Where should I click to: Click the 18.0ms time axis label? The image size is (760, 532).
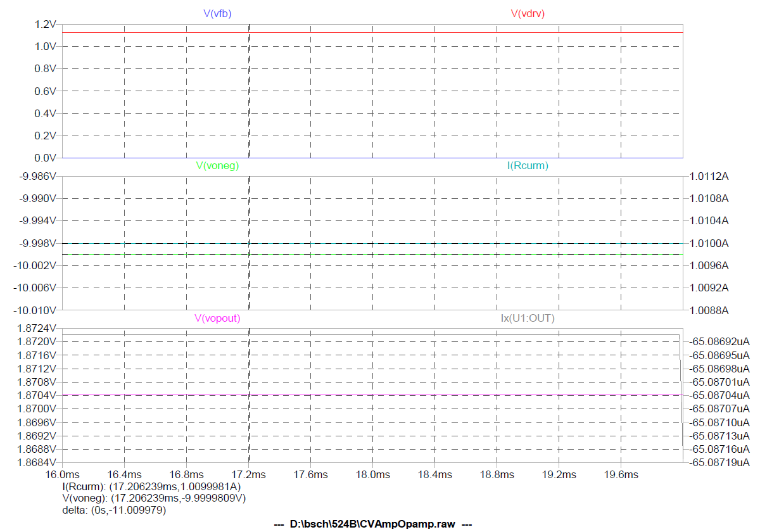pyautogui.click(x=372, y=474)
